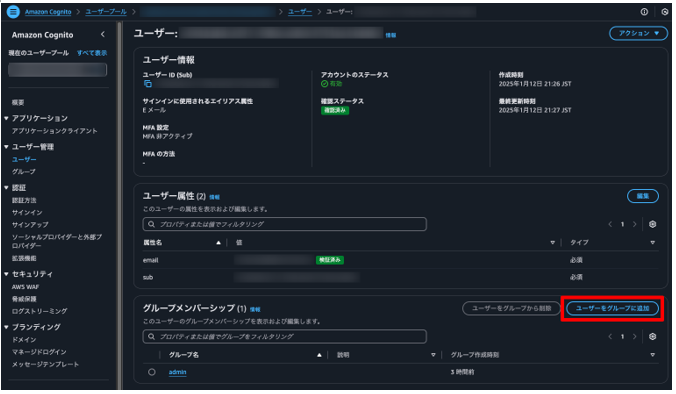Focus the attribute property filter search field

click(285, 224)
